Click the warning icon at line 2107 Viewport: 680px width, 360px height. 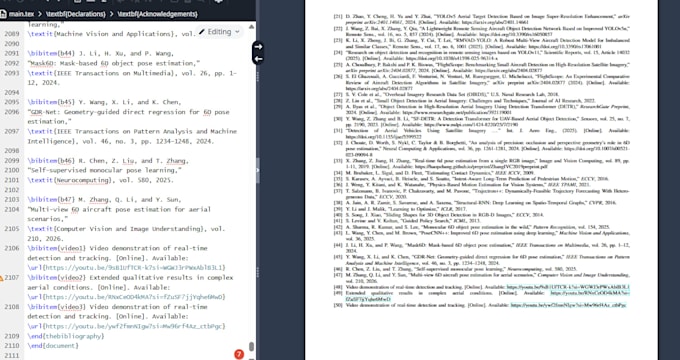point(1,278)
